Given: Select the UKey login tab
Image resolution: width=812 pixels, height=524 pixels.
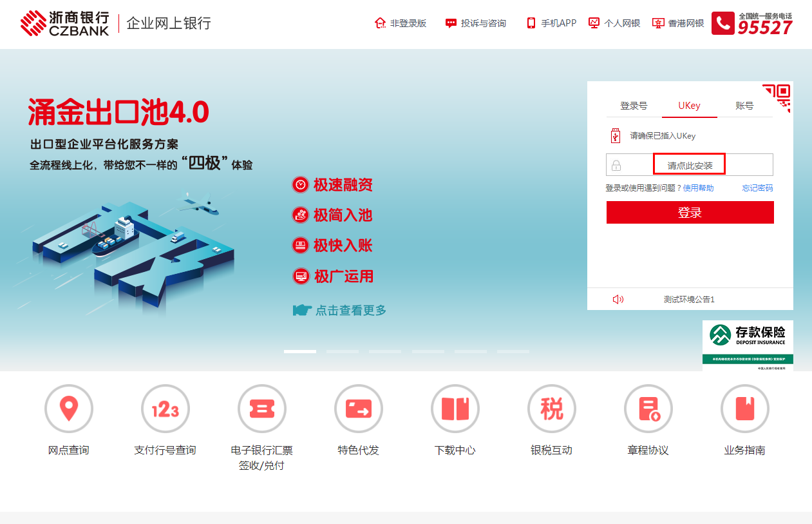Looking at the screenshot, I should (689, 106).
